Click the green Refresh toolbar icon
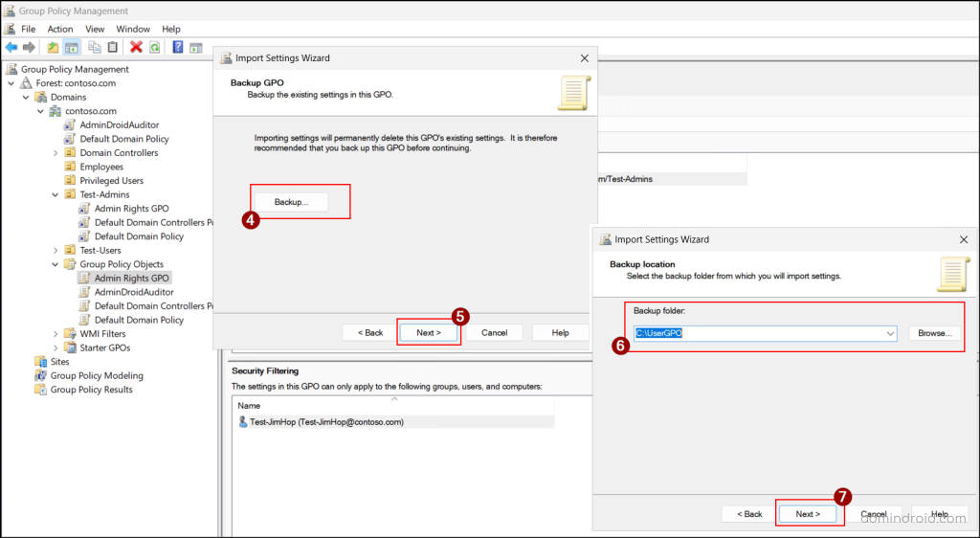Image resolution: width=980 pixels, height=538 pixels. click(154, 48)
